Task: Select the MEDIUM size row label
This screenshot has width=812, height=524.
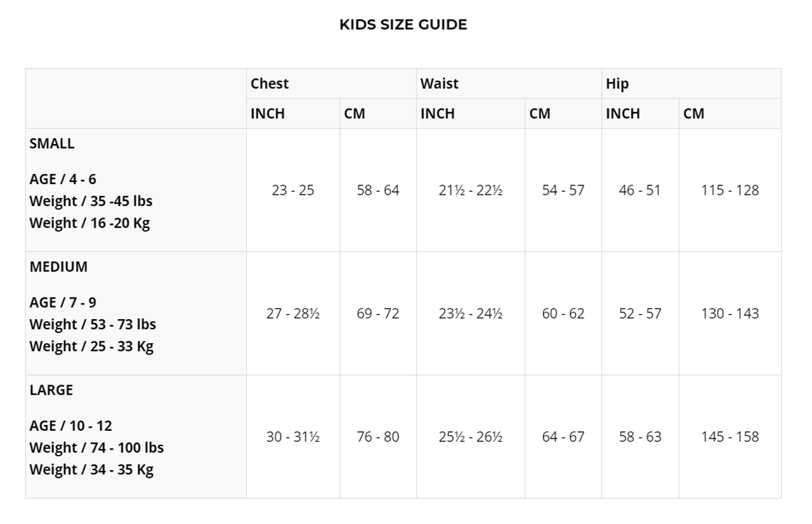Action: 58,267
